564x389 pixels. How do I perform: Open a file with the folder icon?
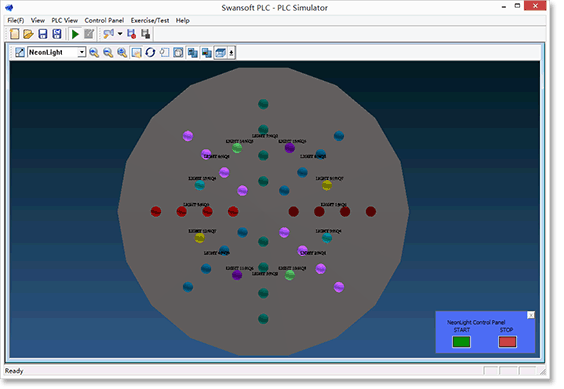coord(28,34)
